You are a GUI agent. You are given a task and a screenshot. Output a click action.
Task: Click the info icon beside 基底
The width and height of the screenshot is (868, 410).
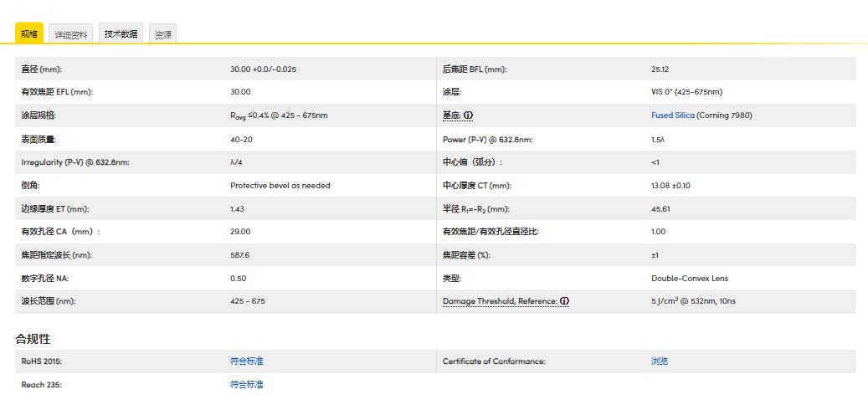point(469,115)
